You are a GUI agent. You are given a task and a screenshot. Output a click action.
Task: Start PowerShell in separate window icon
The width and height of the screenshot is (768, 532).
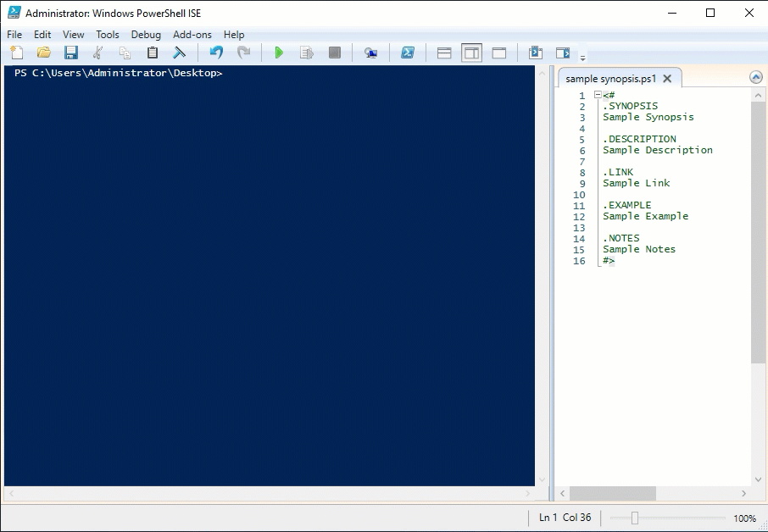pos(408,53)
